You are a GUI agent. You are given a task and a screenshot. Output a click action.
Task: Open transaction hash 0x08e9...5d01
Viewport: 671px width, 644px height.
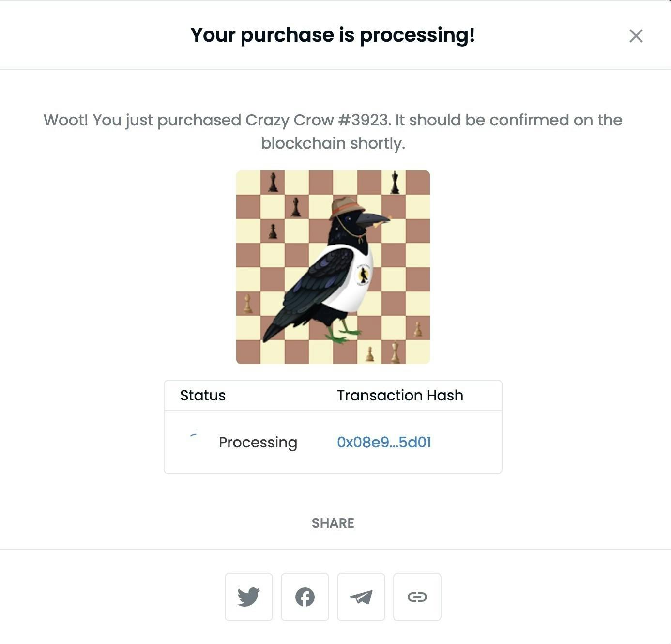click(x=384, y=442)
